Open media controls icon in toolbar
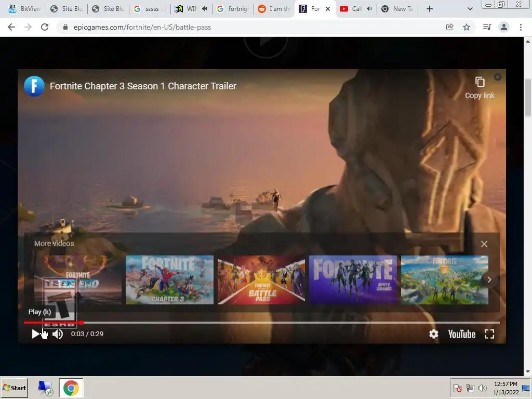Image resolution: width=532 pixels, height=399 pixels. [487, 27]
